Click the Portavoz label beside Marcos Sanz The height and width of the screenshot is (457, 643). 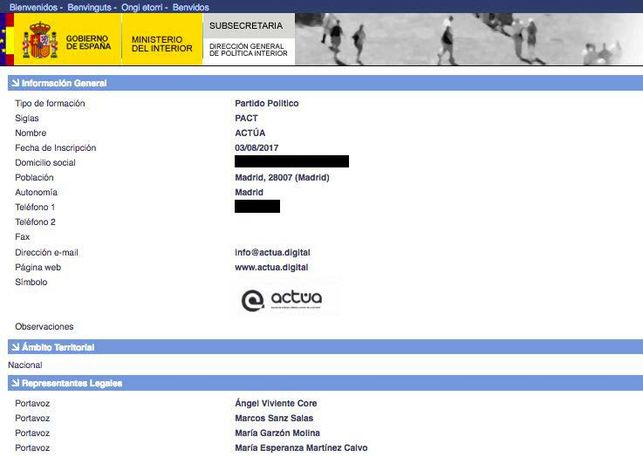(32, 418)
